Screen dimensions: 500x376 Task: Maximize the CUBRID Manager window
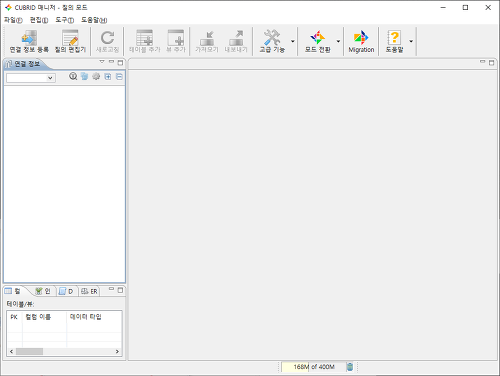tap(465, 7)
